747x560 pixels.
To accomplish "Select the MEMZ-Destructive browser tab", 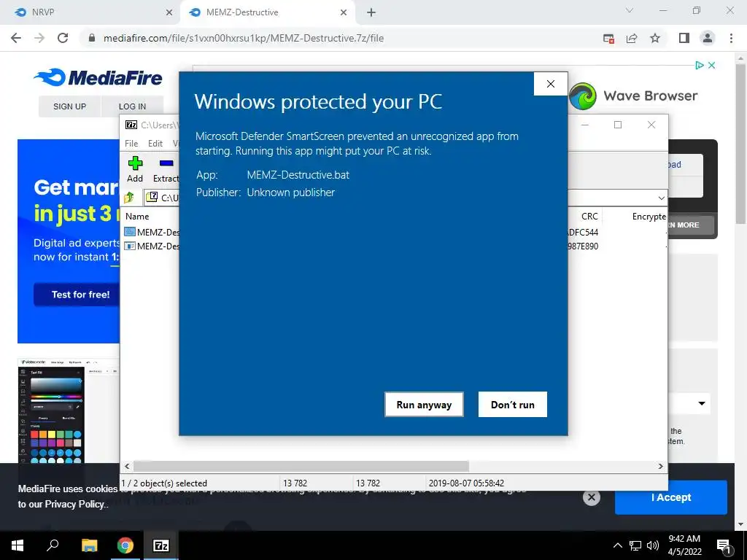I will click(x=267, y=12).
